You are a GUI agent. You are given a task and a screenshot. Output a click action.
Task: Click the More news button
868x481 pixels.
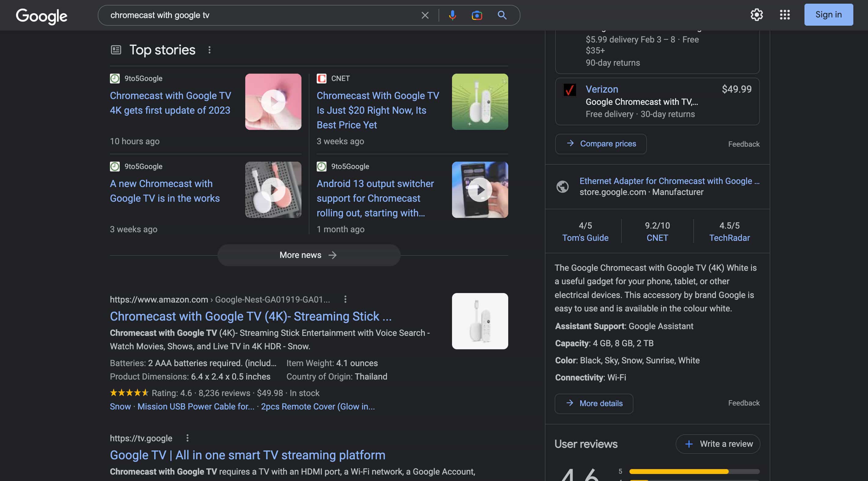[x=308, y=255]
